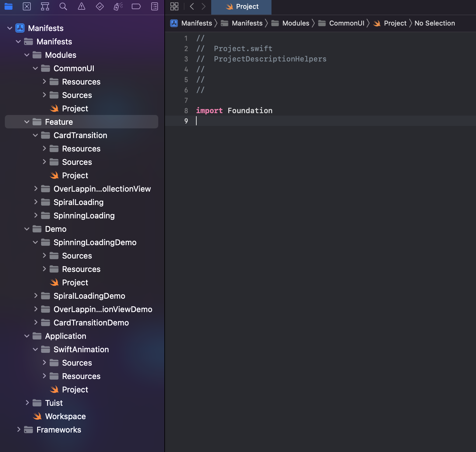The width and height of the screenshot is (476, 452).
Task: Collapse the CommonUI folder
Action: [x=35, y=68]
